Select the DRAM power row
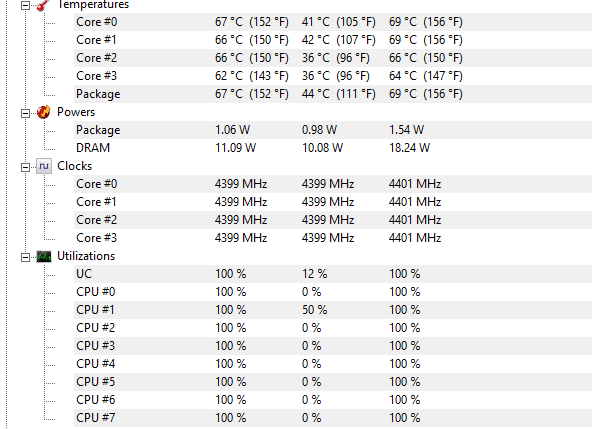592x429 pixels. point(333,148)
